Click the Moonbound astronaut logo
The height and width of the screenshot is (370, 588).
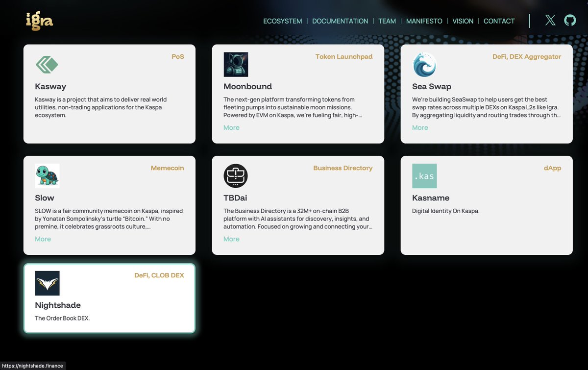(x=236, y=65)
